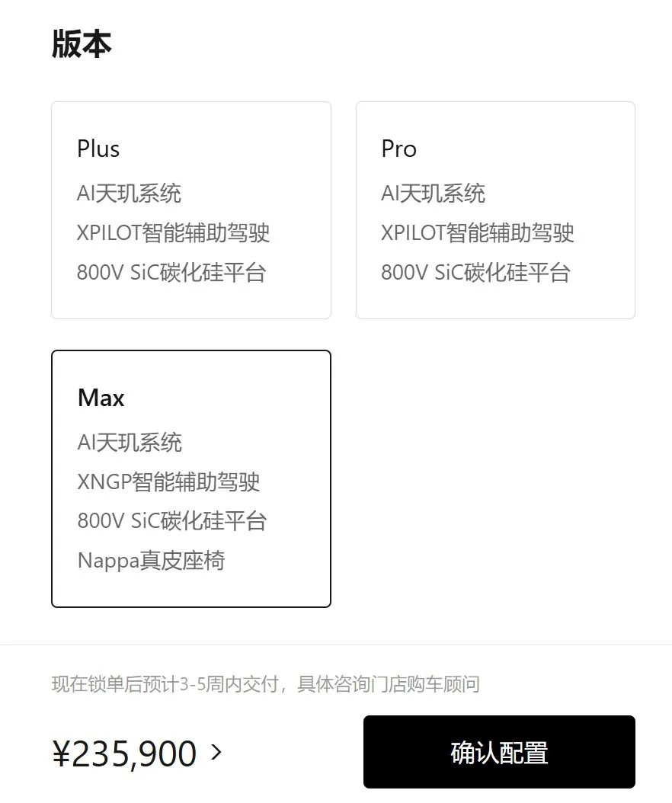Expand price details chevron beside ¥235,900
This screenshot has height=803, width=672.
coord(216,752)
